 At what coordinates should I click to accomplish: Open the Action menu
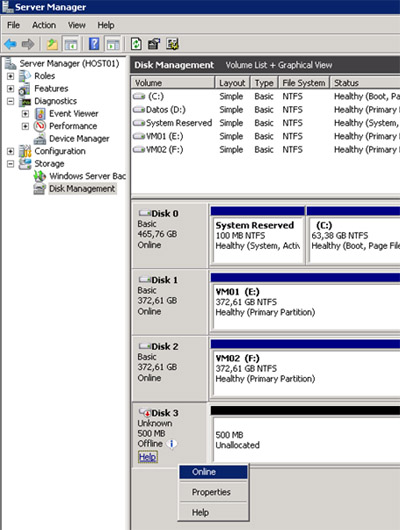(44, 25)
